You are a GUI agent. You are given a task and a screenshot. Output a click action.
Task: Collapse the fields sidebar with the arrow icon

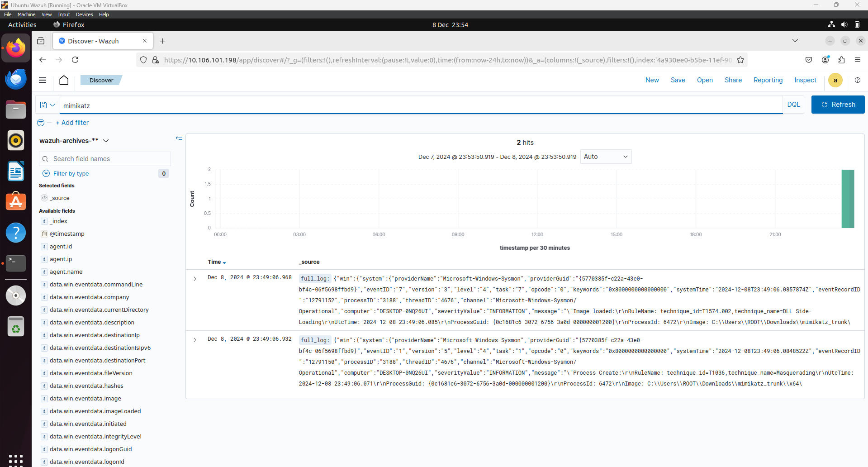point(179,138)
